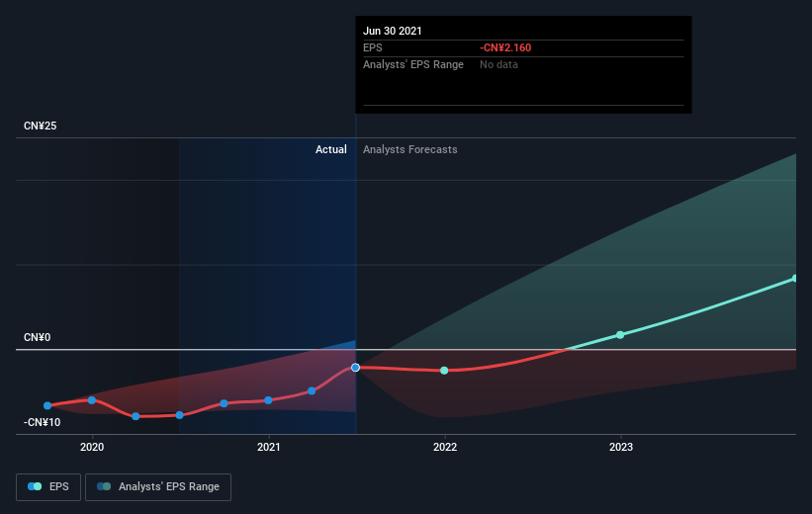Click the CN¥0 y-axis label
The width and height of the screenshot is (812, 514).
(38, 337)
